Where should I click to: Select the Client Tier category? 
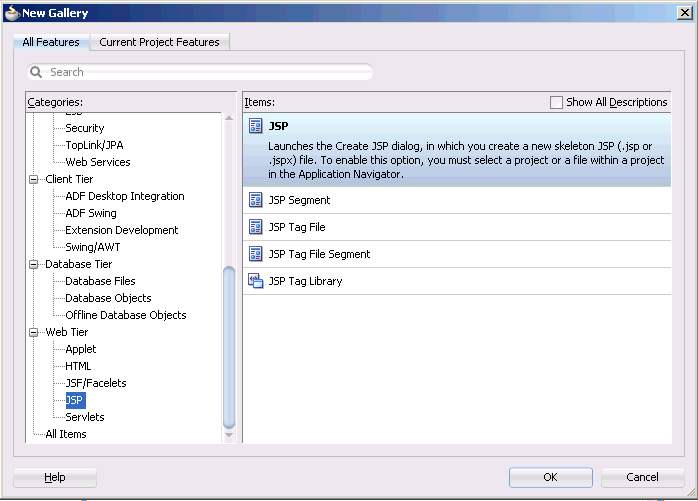point(69,179)
